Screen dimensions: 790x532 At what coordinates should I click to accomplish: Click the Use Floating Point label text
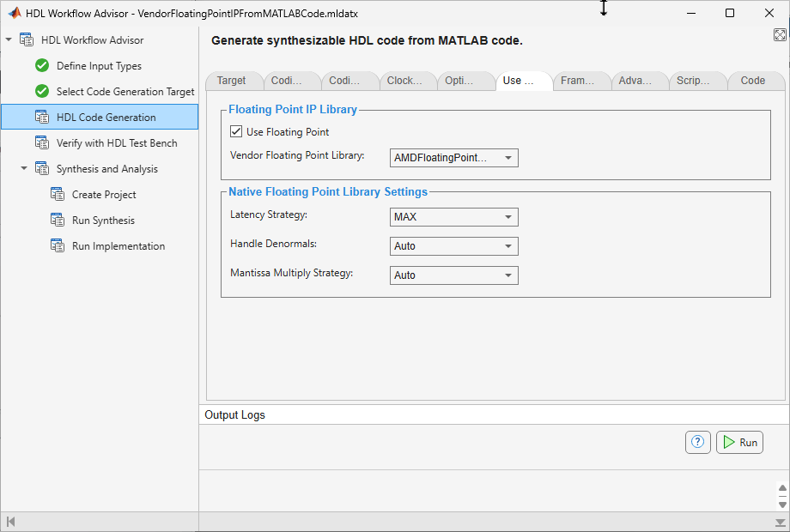(288, 132)
